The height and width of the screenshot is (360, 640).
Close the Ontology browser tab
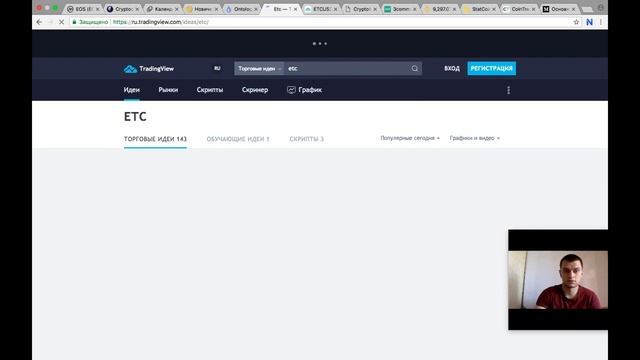[256, 9]
